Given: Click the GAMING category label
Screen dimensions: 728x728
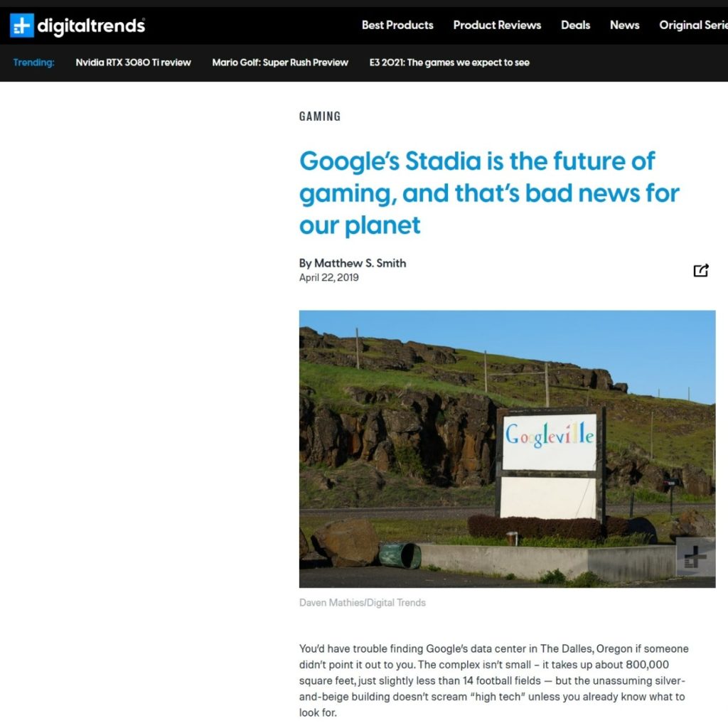Looking at the screenshot, I should click(320, 116).
